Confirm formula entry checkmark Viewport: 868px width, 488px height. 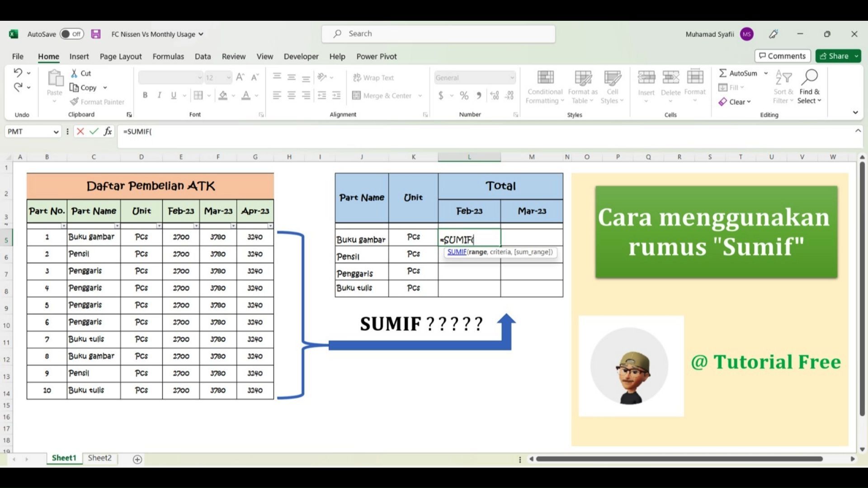(94, 131)
